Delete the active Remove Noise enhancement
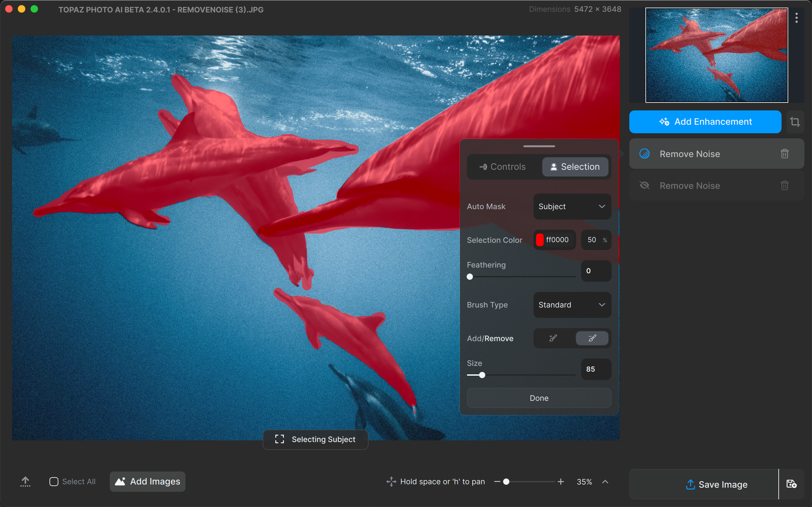The width and height of the screenshot is (812, 507). [x=784, y=154]
